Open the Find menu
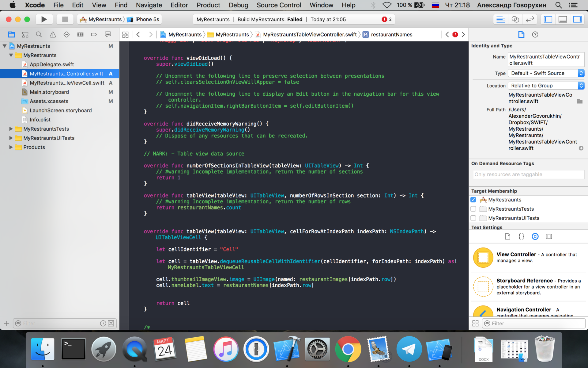 121,5
